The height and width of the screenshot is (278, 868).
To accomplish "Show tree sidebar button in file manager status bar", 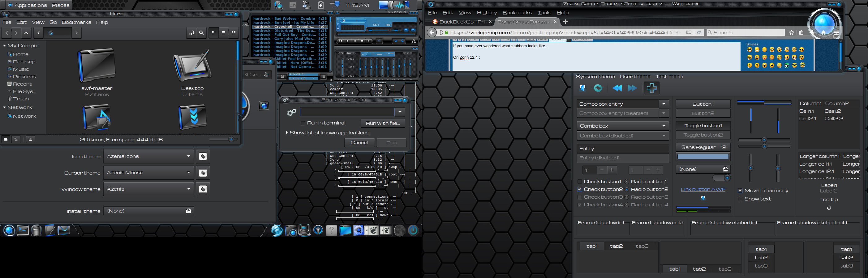I will (x=16, y=139).
